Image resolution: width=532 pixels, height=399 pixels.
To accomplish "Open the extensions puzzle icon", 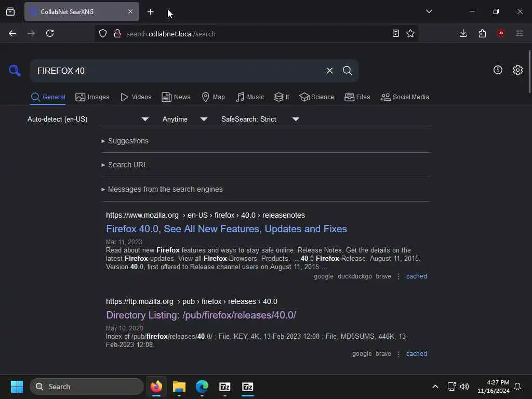I will pyautogui.click(x=482, y=33).
